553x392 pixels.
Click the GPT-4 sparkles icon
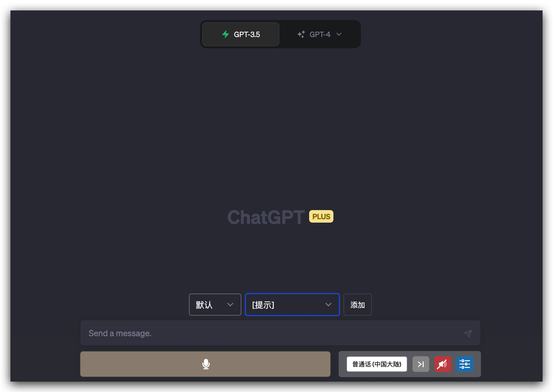(x=301, y=34)
